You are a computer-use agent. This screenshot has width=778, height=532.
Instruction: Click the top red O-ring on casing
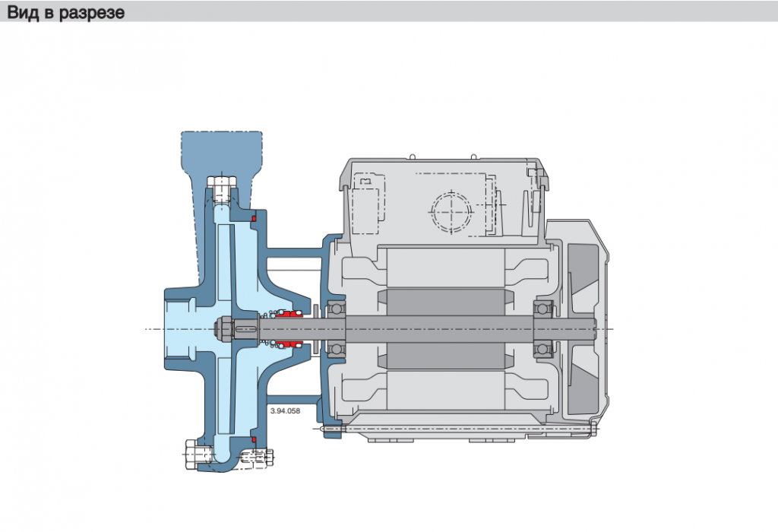pyautogui.click(x=254, y=219)
